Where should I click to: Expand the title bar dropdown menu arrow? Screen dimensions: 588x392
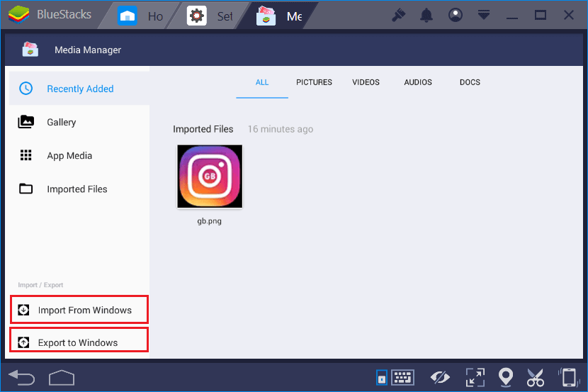(x=484, y=15)
